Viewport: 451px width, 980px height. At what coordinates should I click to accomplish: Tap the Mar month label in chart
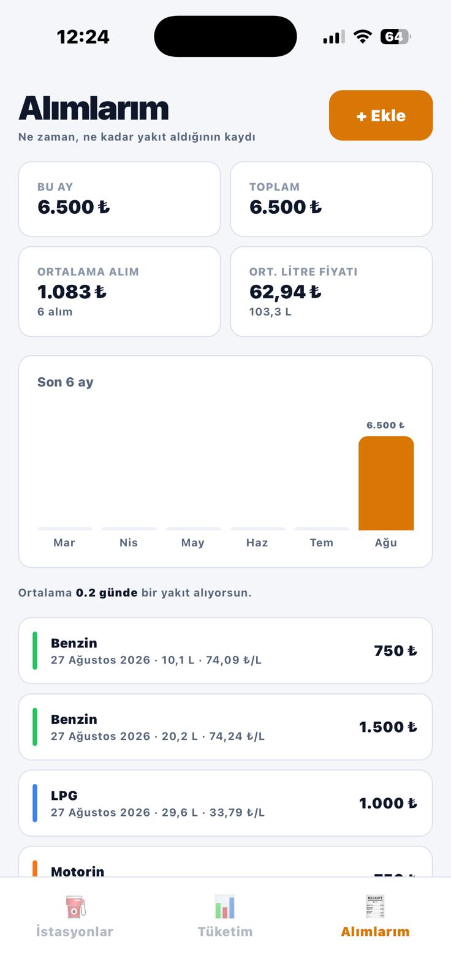tap(64, 543)
